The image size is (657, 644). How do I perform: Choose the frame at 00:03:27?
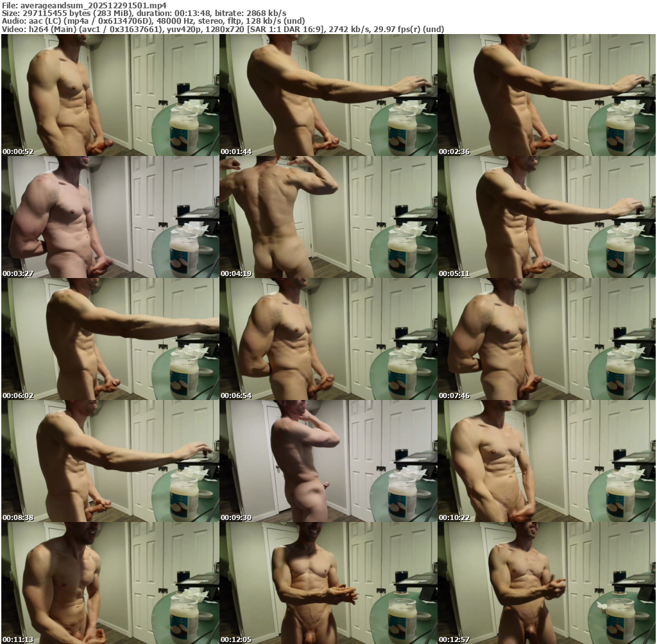click(110, 217)
